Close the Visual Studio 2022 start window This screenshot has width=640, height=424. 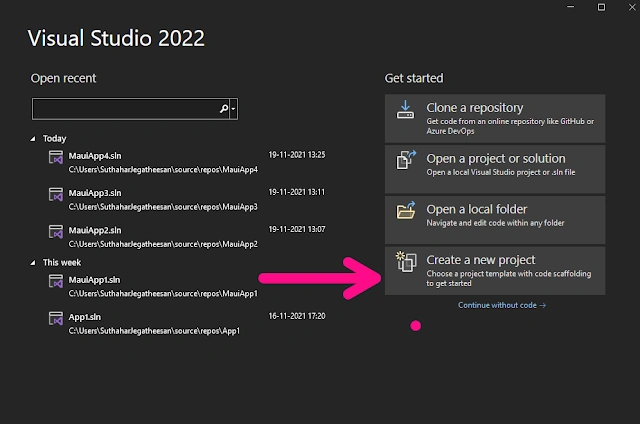coord(632,7)
